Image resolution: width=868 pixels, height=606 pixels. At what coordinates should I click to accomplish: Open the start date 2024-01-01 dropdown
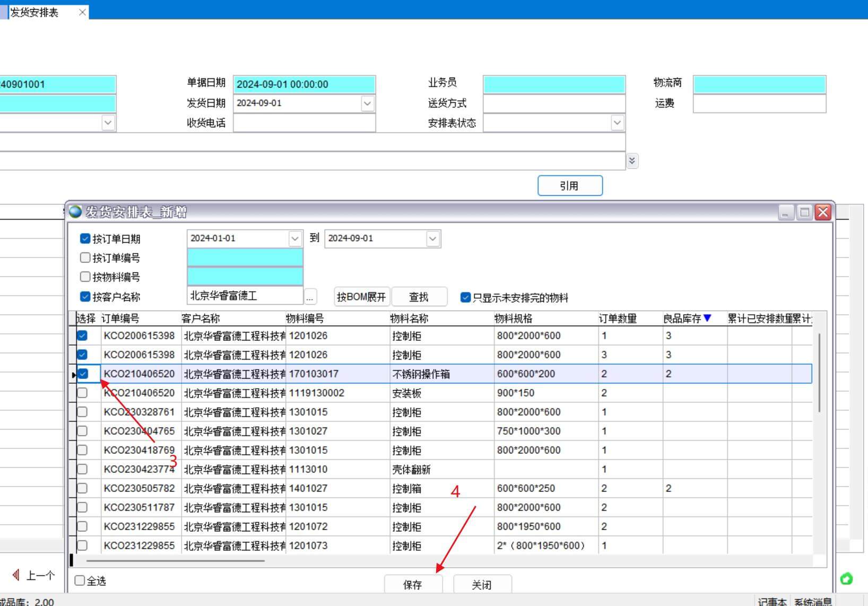coord(295,239)
